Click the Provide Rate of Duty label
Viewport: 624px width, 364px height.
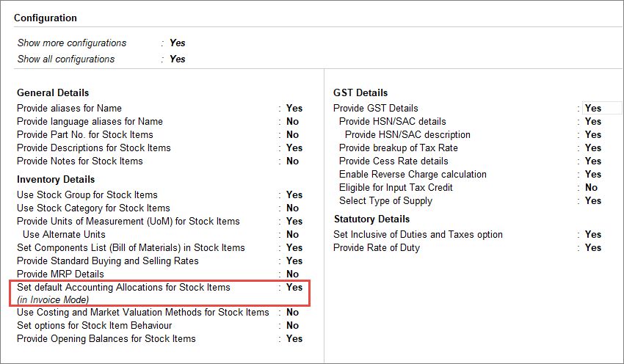point(377,248)
